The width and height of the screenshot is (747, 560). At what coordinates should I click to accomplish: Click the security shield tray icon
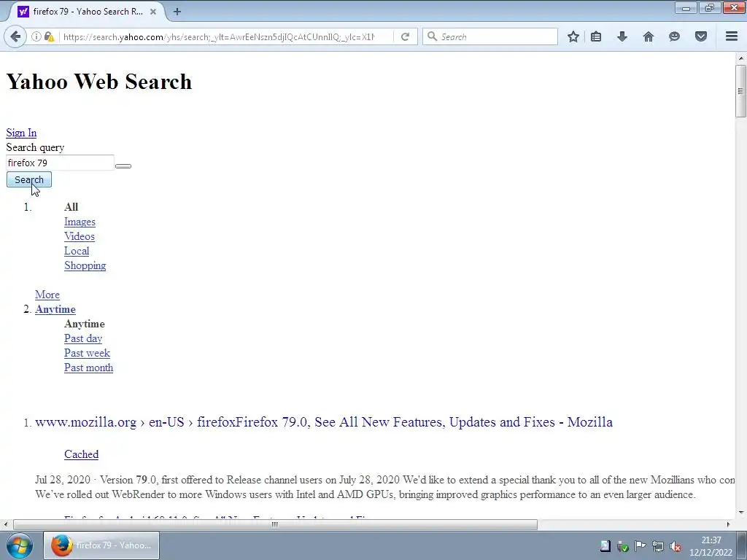[623, 546]
